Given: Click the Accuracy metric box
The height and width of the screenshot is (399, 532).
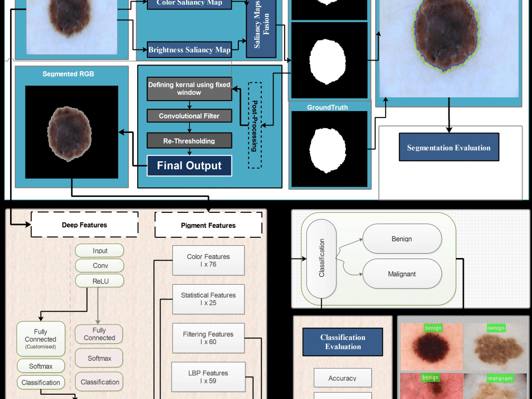Looking at the screenshot, I should [x=343, y=378].
